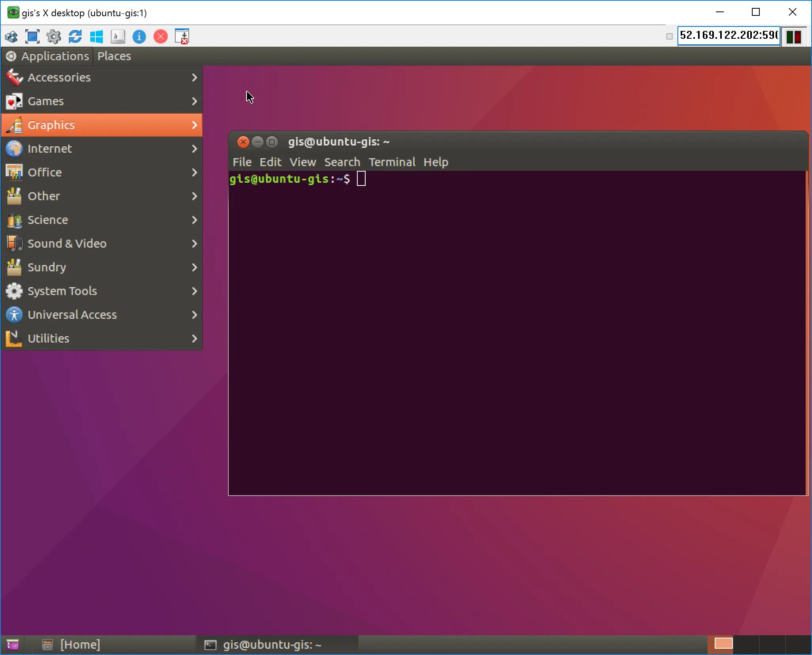Viewport: 812px width, 655px height.
Task: Switch to the second workspace
Action: click(x=746, y=644)
